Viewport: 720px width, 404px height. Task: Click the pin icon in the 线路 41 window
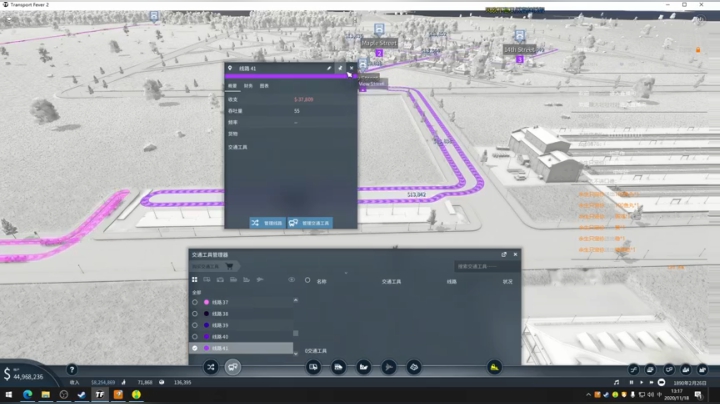tap(340, 68)
